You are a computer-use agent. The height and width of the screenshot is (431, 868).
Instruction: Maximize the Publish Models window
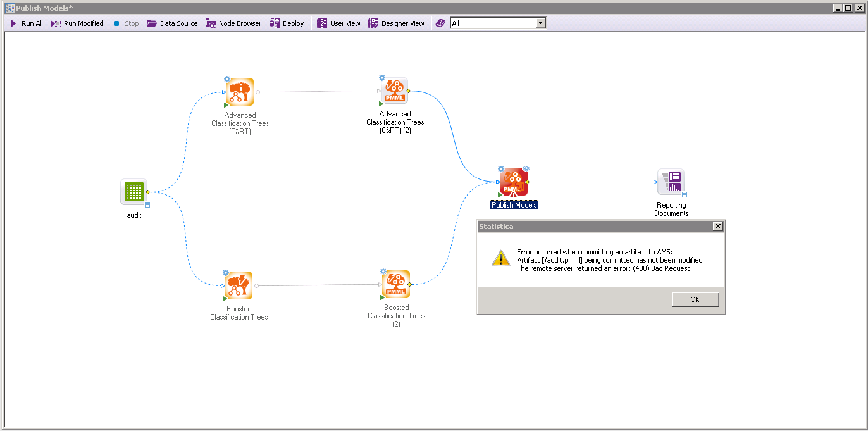point(848,8)
